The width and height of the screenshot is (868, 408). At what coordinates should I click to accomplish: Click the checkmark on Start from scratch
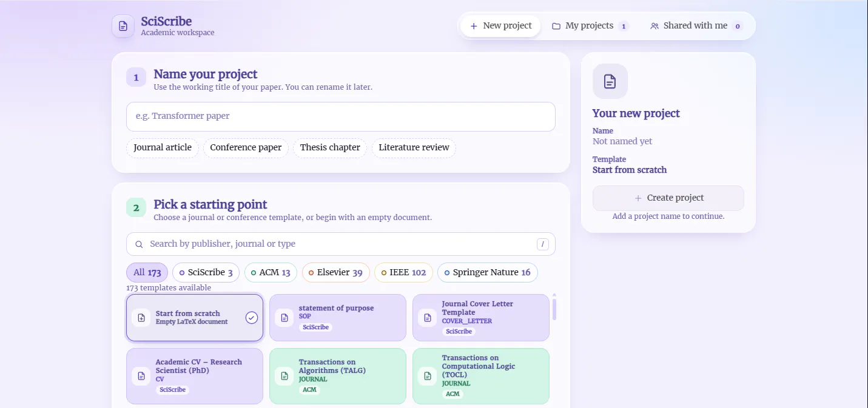252,318
